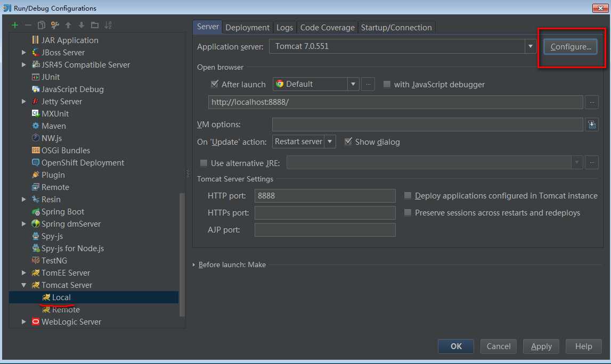Click the MXUnit icon

pyautogui.click(x=36, y=114)
